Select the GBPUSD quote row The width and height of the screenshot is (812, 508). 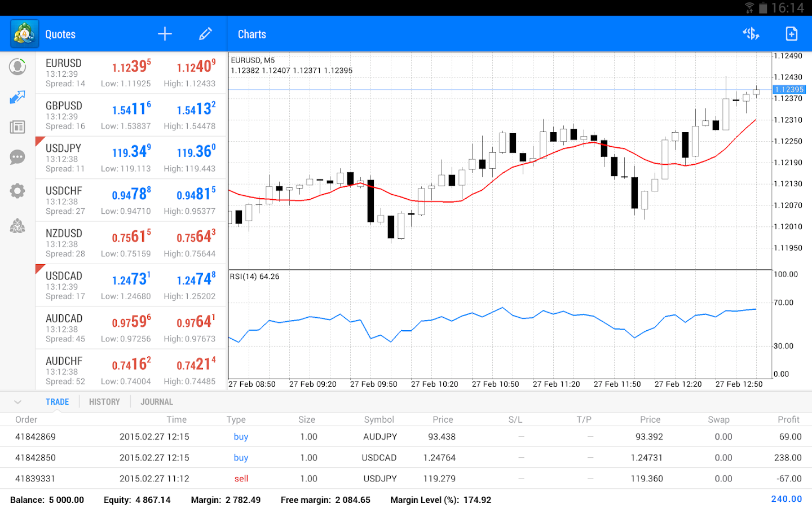coord(131,115)
